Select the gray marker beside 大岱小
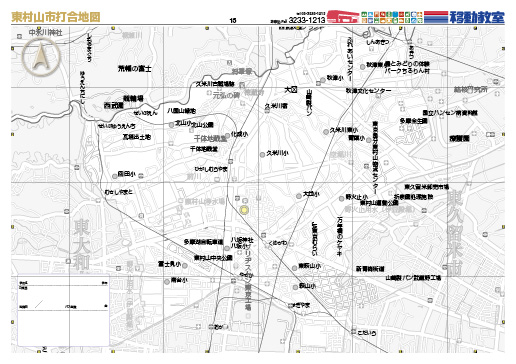 299,196
